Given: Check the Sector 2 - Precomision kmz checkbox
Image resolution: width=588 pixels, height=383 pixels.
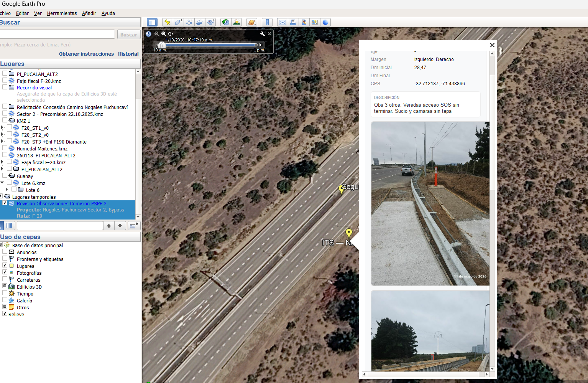Looking at the screenshot, I should (x=5, y=113).
